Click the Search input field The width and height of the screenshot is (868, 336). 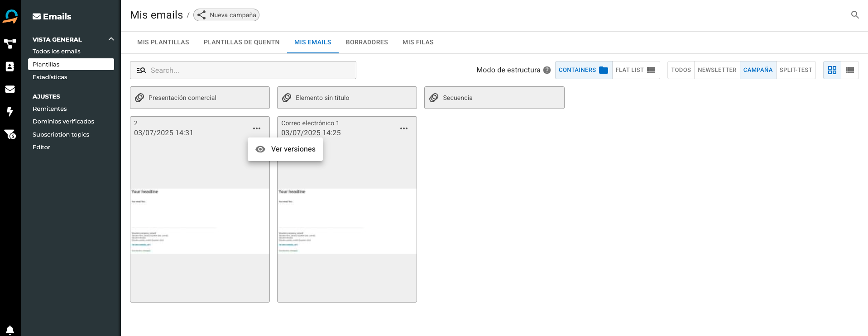(x=243, y=70)
